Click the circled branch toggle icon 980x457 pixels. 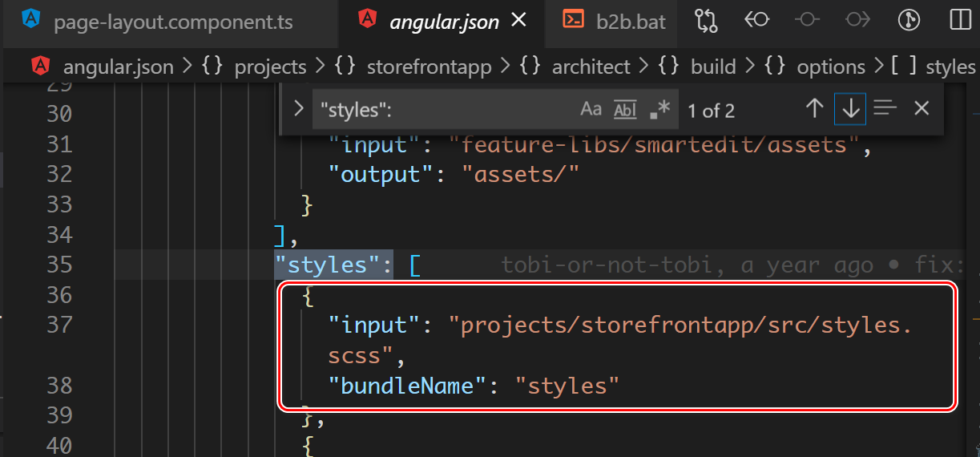tap(909, 20)
